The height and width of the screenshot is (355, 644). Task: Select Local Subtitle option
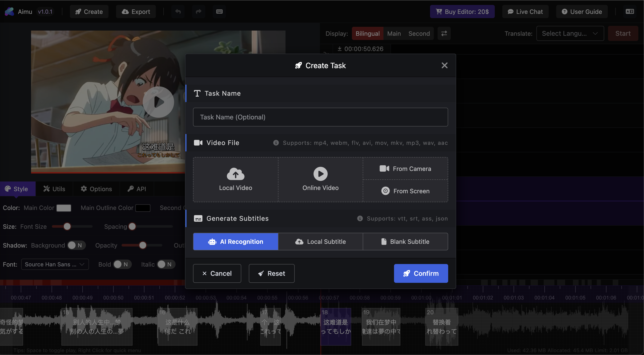pyautogui.click(x=321, y=241)
